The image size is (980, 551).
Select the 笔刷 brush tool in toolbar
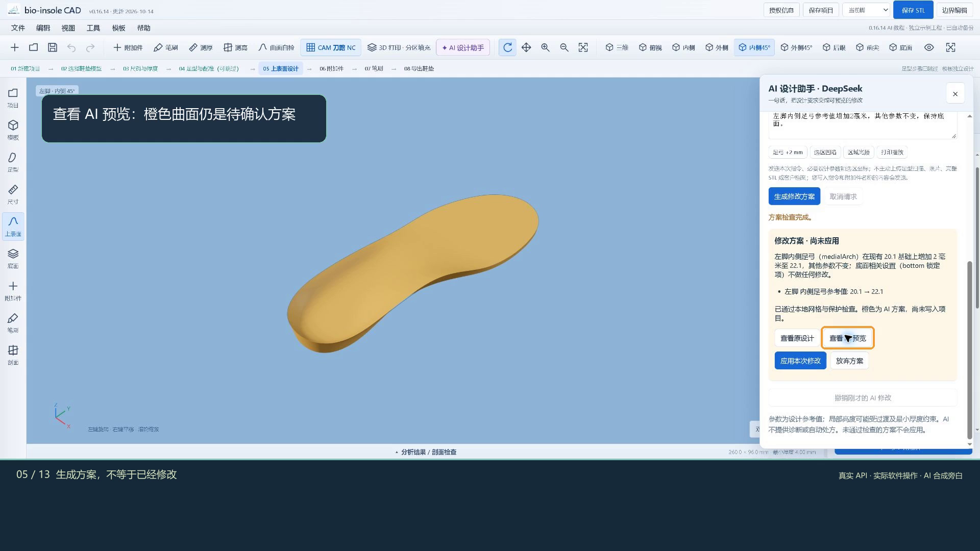(165, 47)
